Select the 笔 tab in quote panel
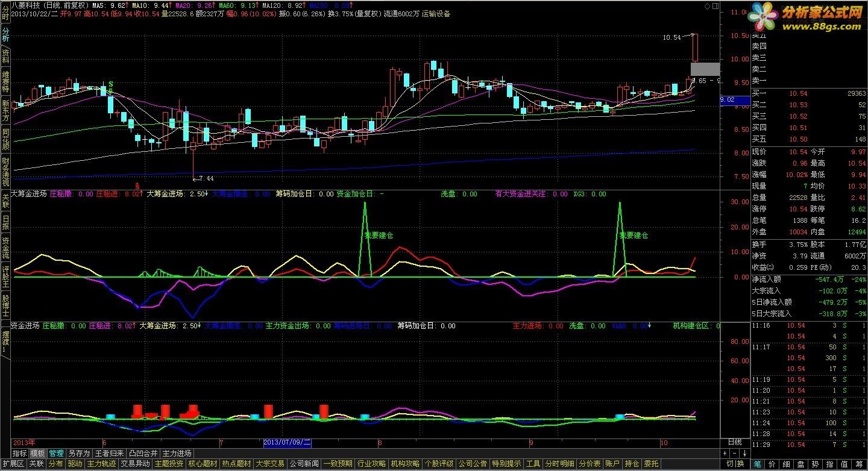 758,464
